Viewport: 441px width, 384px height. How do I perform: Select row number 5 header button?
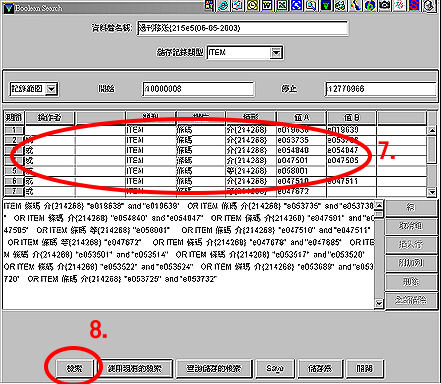14,171
